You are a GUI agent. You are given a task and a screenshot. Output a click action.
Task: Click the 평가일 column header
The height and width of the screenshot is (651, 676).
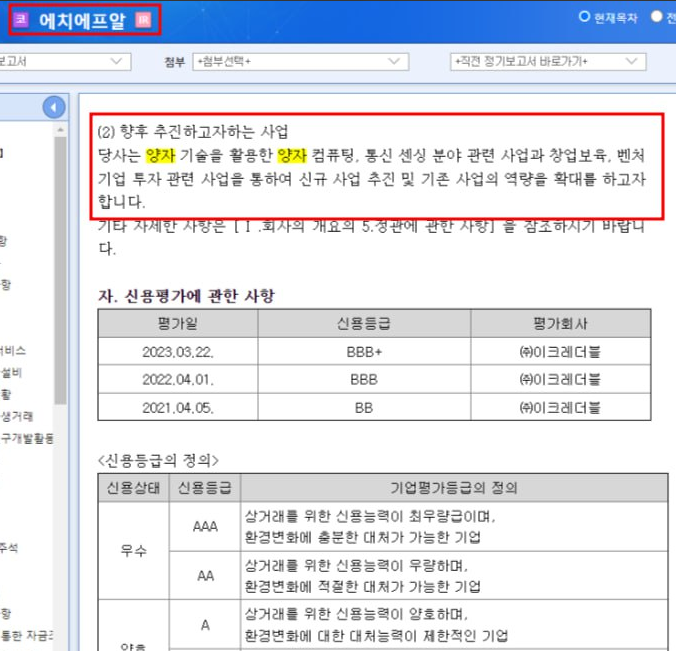[178, 323]
